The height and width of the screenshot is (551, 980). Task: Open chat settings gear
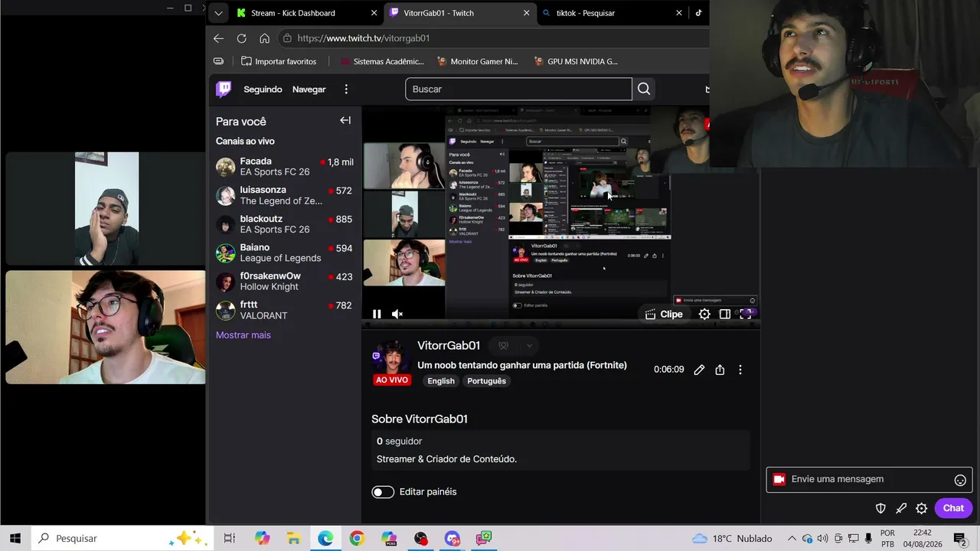921,508
